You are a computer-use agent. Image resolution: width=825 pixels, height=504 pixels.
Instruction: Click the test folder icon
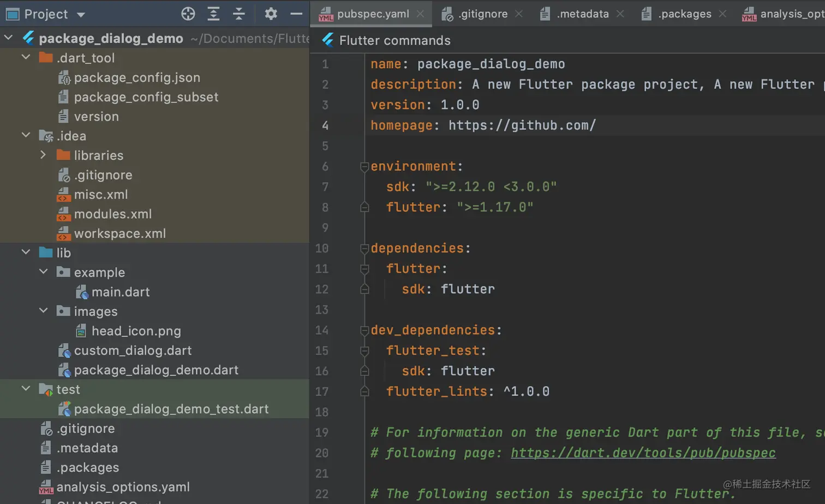pos(46,389)
